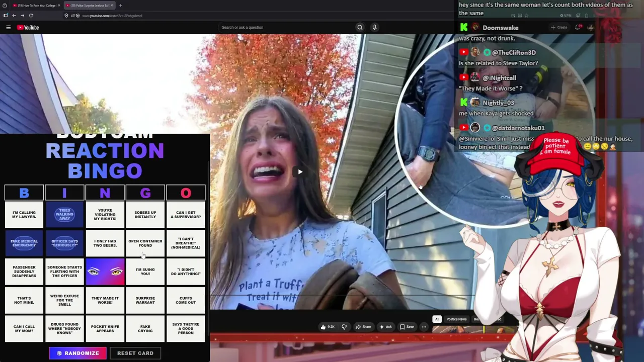Image resolution: width=644 pixels, height=362 pixels.
Task: Mark 'SOMEONE STARTS FLIRTING WITH THE OFFICER'
Action: 64,271
